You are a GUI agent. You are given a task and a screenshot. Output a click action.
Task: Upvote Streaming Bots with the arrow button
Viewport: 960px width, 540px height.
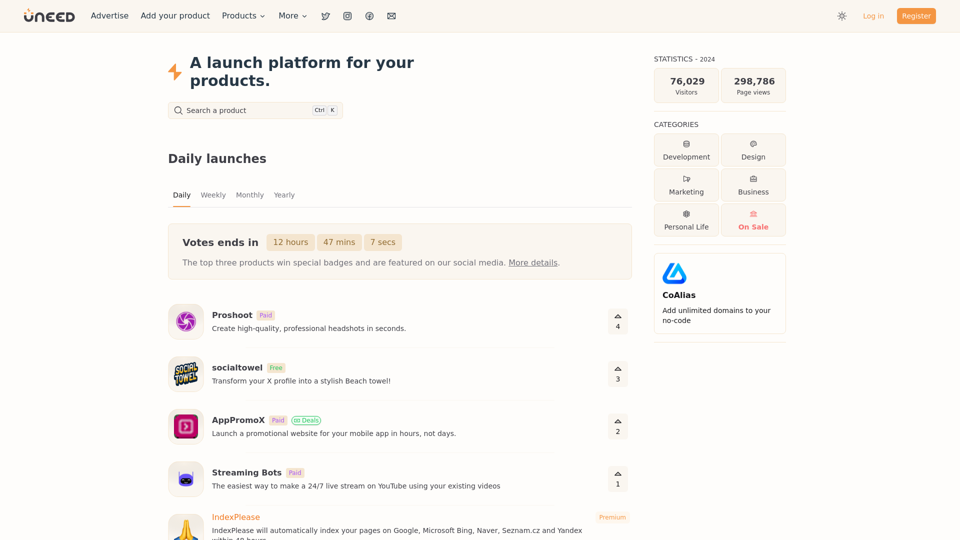coord(618,479)
